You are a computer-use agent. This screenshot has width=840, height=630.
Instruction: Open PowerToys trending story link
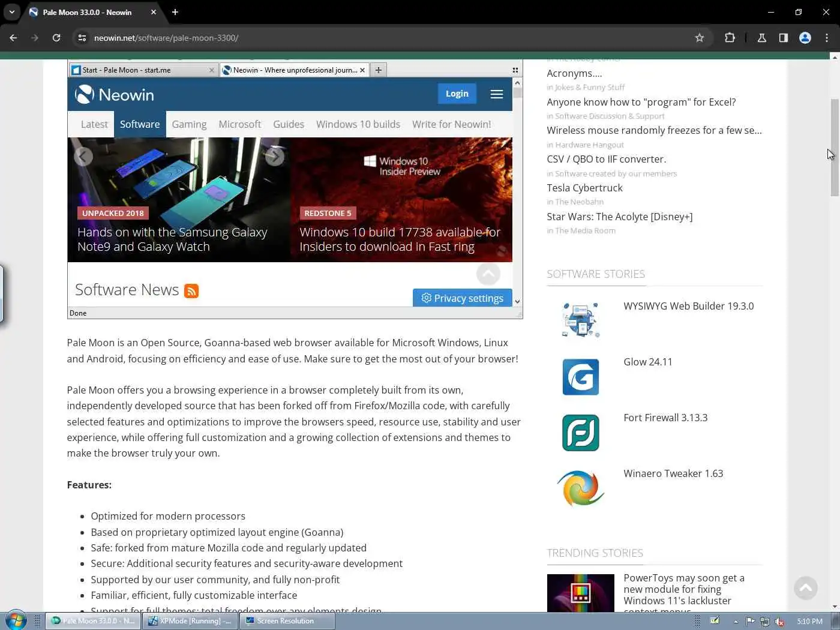pyautogui.click(x=683, y=589)
